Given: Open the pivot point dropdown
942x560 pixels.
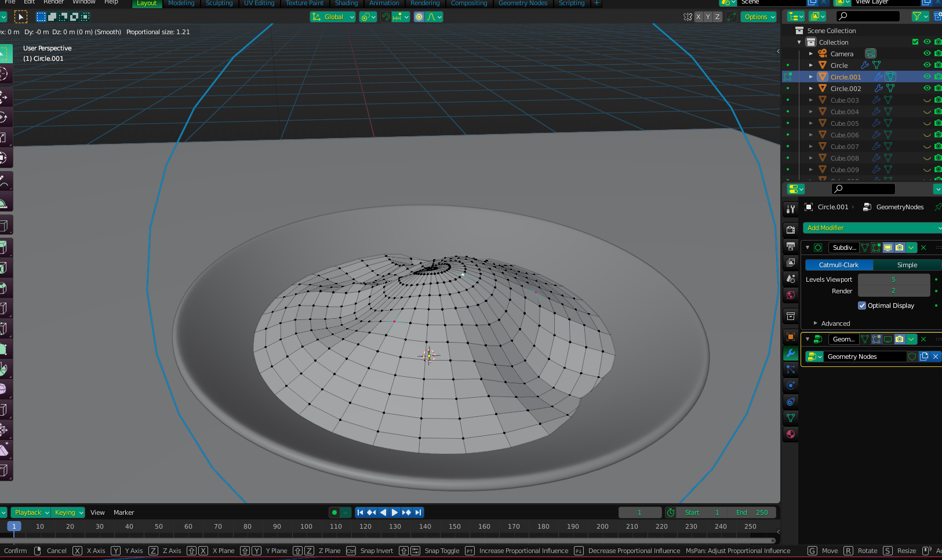Looking at the screenshot, I should click(x=368, y=17).
